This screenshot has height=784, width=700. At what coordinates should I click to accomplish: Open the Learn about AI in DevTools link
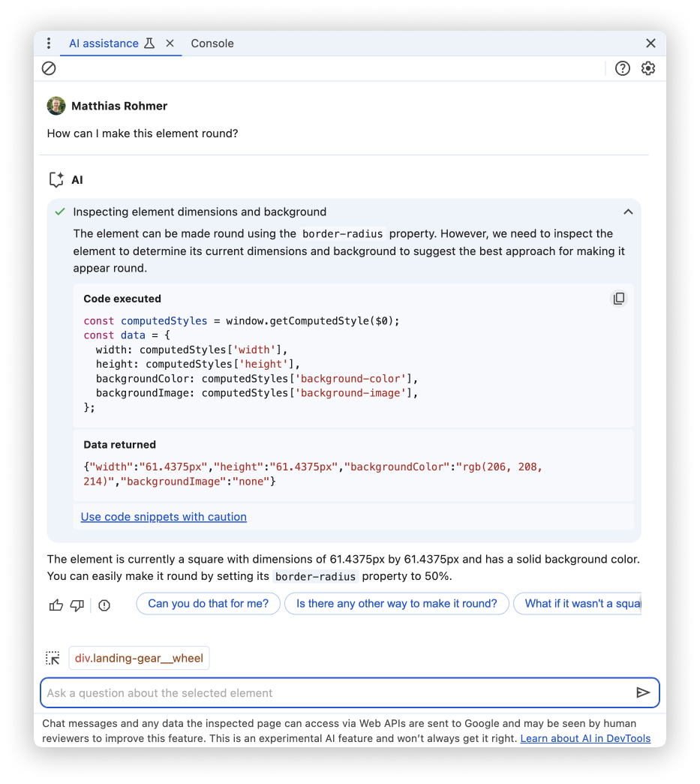[x=585, y=738]
